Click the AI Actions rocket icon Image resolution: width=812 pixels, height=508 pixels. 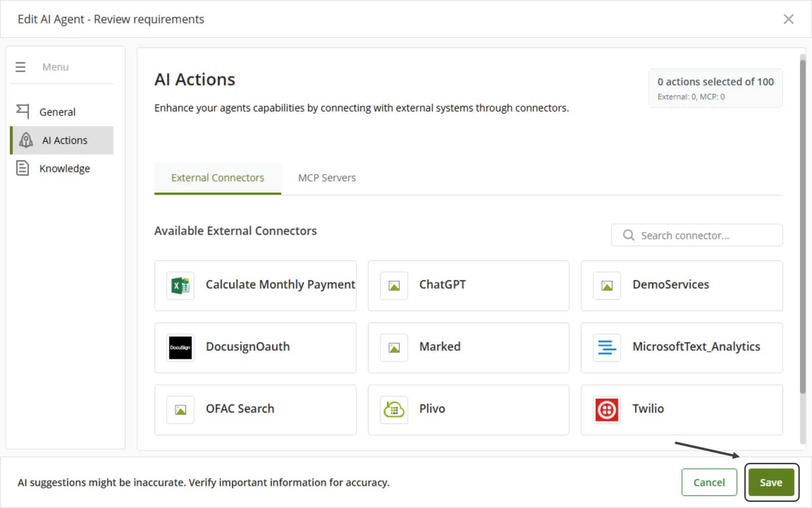coord(26,140)
